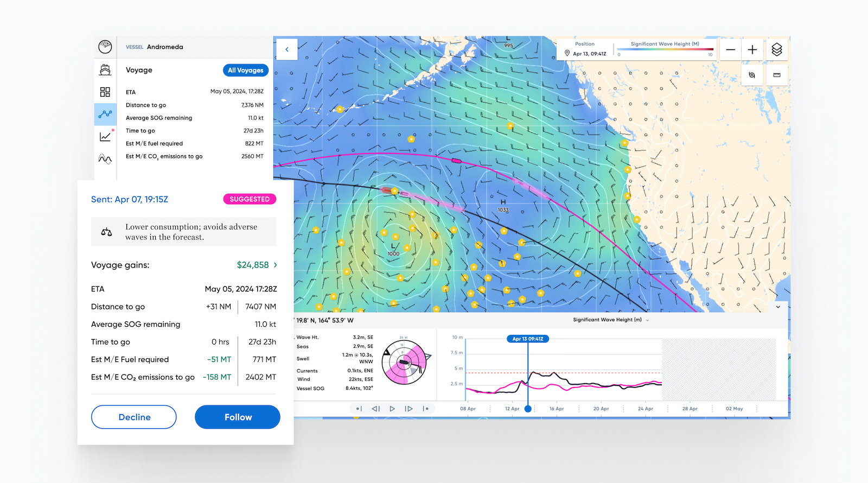
Task: Select the route waypoints sidebar icon
Action: pyautogui.click(x=105, y=115)
